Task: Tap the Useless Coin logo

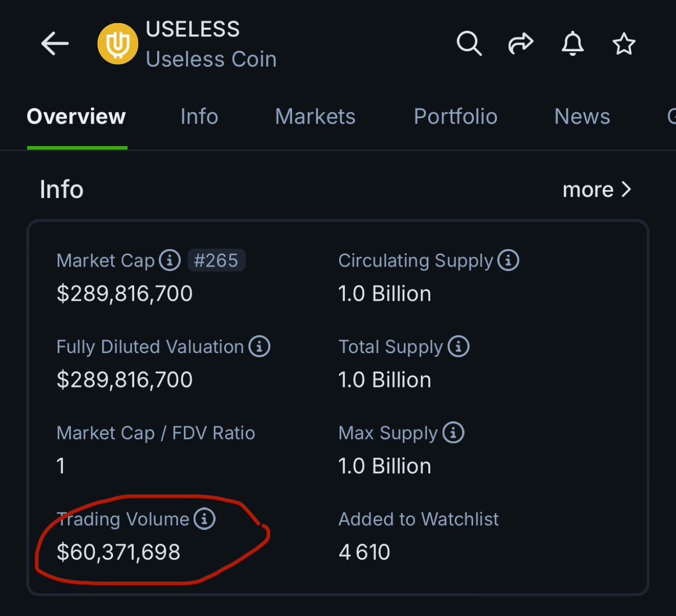Action: pos(118,43)
